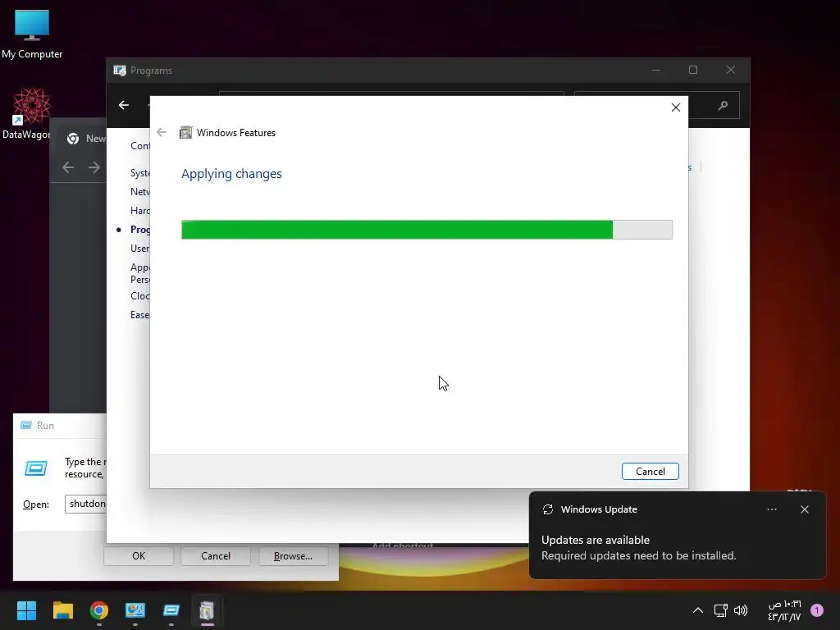
Task: Open the DataWagon desktop shortcut
Action: click(27, 113)
